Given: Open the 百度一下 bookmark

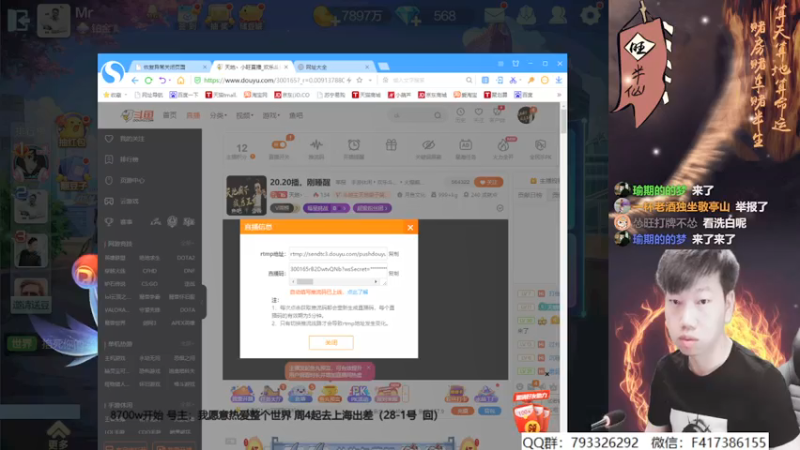Looking at the screenshot, I should point(184,95).
